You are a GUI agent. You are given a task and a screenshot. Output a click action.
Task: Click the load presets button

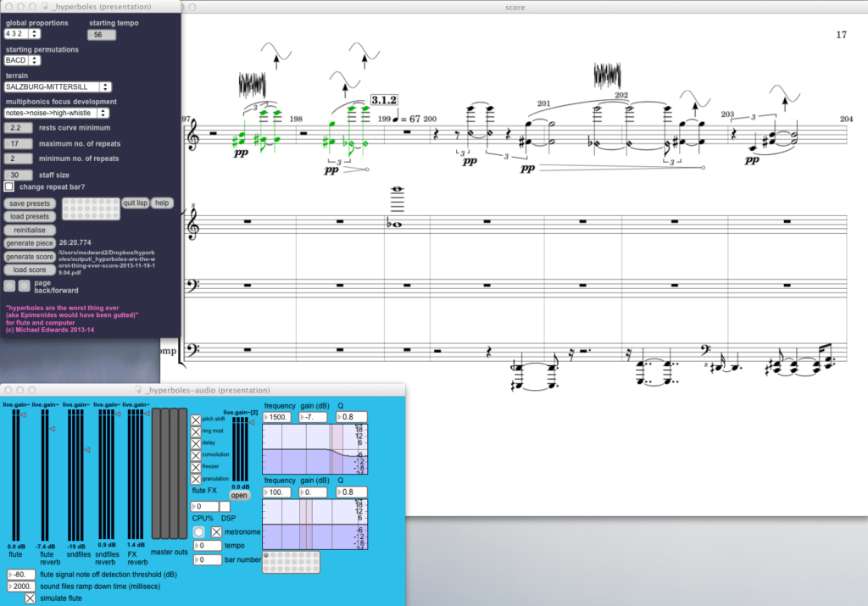pos(30,216)
